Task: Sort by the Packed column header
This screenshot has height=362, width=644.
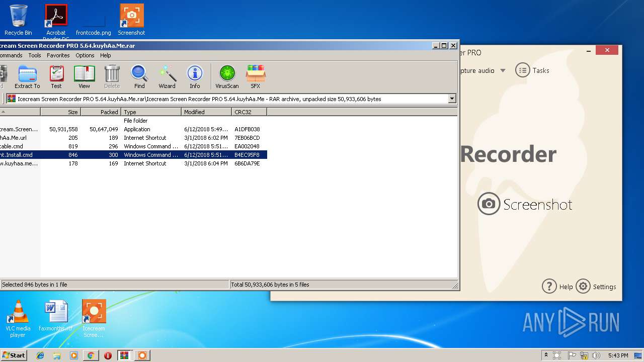Action: click(x=101, y=112)
